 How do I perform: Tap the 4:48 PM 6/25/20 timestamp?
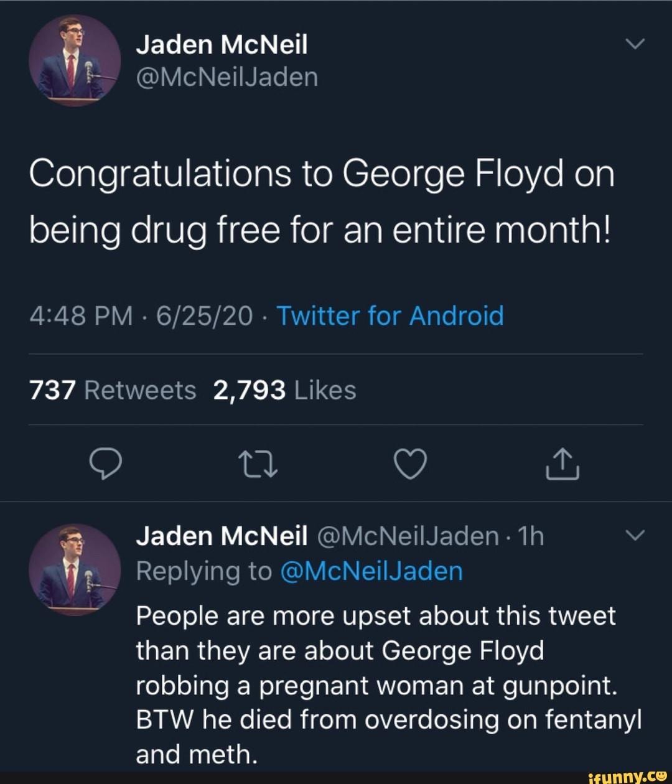pos(141,316)
